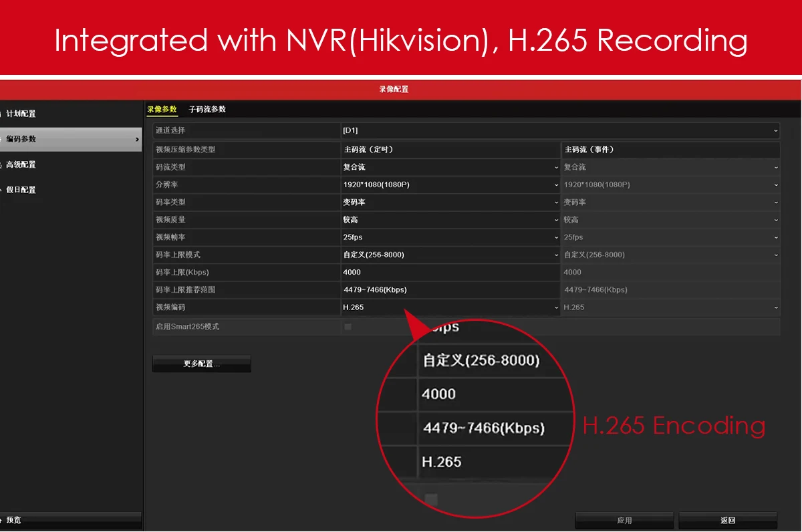Click the grayed event stream 4000 bitrate field
Image resolution: width=802 pixels, height=532 pixels.
click(671, 272)
